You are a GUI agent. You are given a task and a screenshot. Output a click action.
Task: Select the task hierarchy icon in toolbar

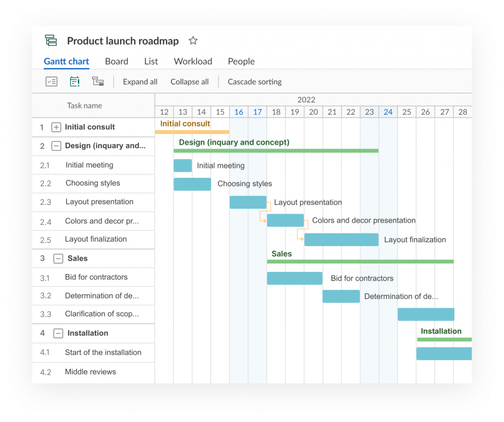tap(97, 81)
